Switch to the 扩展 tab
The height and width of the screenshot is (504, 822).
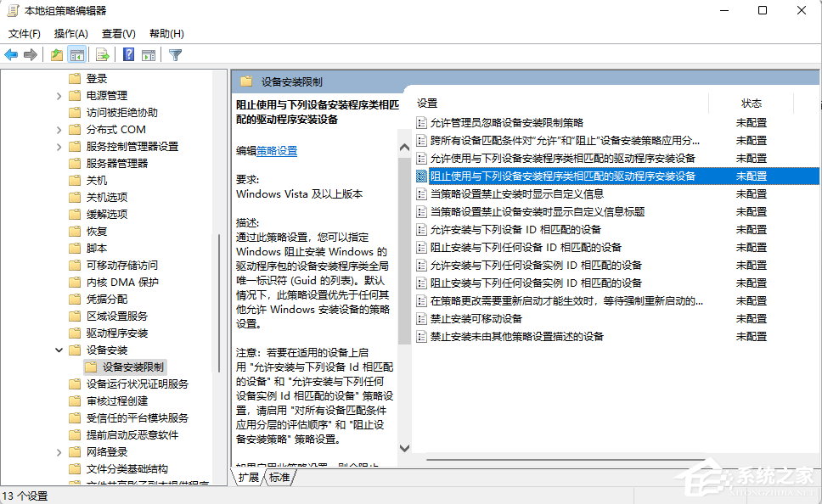(249, 478)
